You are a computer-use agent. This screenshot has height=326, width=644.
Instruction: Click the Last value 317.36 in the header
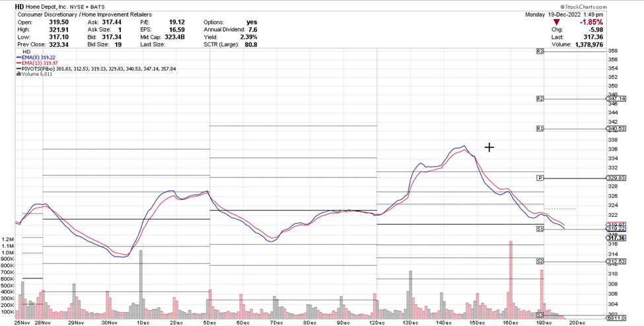pos(594,37)
